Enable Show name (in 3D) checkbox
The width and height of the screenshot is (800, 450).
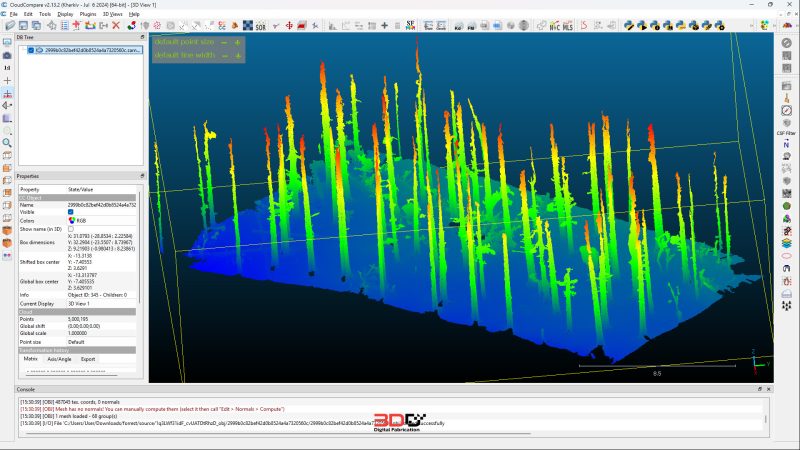point(71,229)
